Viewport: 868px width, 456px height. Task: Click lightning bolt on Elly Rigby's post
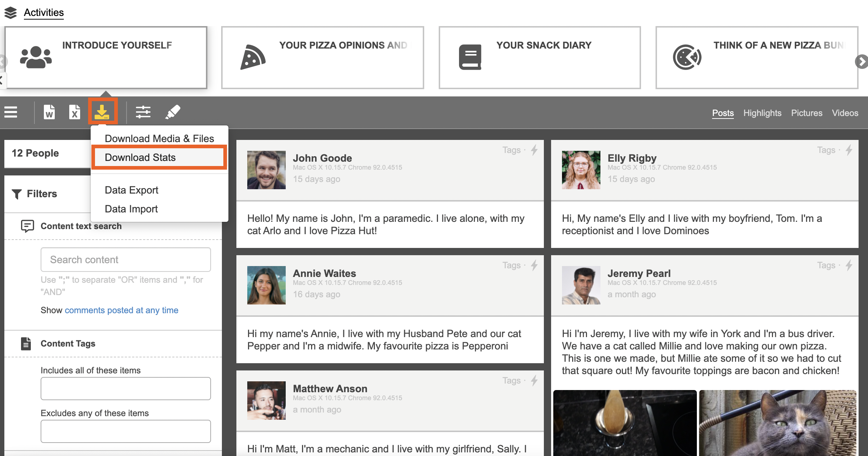tap(849, 150)
